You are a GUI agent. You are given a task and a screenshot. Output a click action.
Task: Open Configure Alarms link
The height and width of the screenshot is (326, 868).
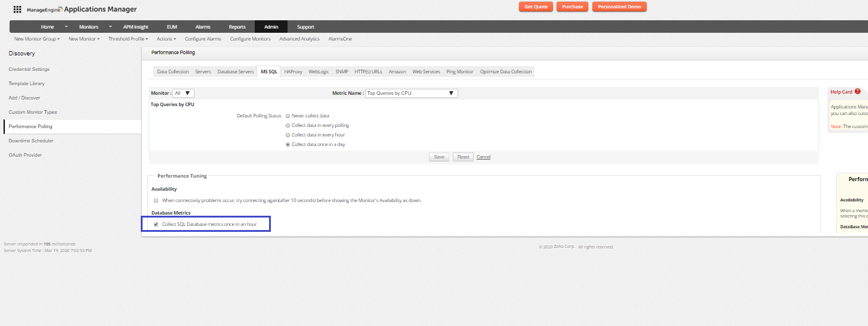[203, 39]
